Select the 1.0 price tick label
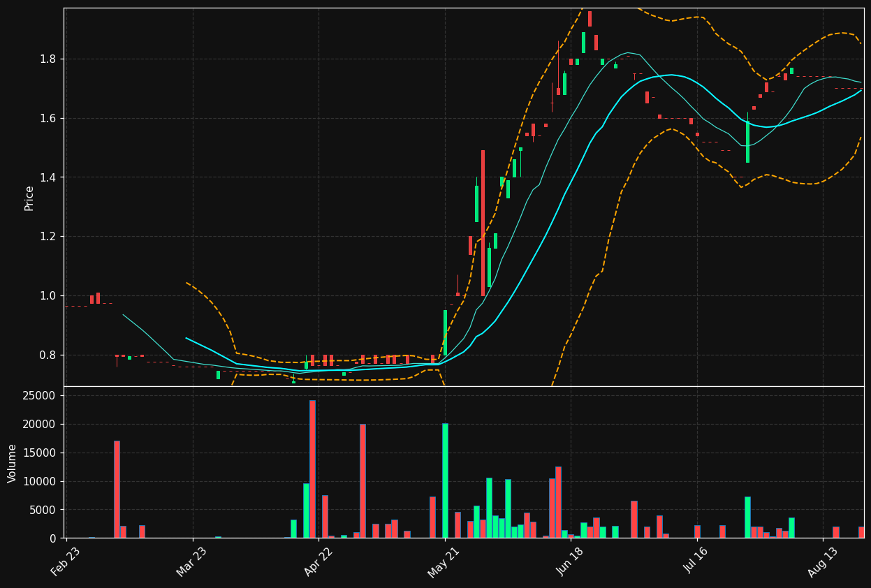Viewport: 871px width, 588px height. [49, 296]
